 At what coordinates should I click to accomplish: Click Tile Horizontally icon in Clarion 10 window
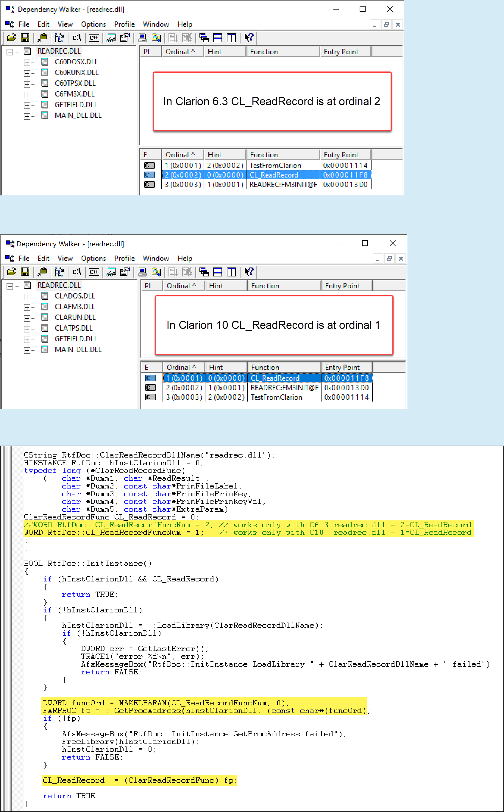218,272
